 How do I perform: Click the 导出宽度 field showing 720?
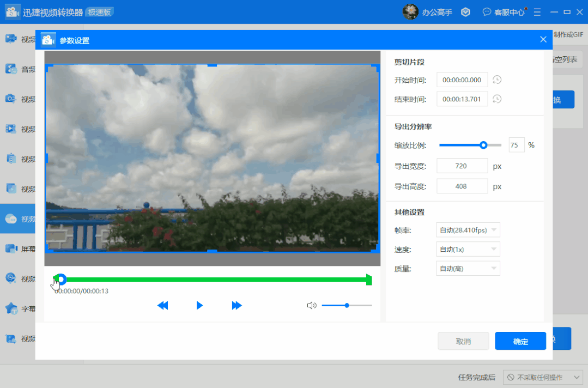(x=462, y=166)
